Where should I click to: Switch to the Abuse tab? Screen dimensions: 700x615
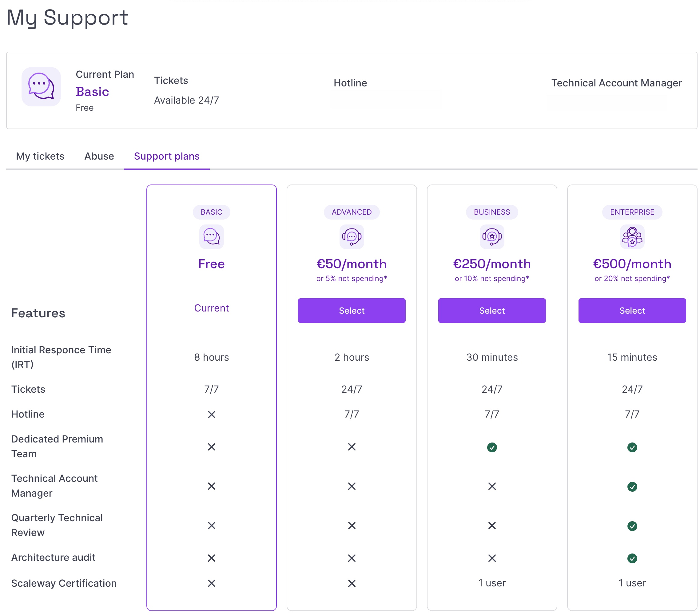[99, 156]
